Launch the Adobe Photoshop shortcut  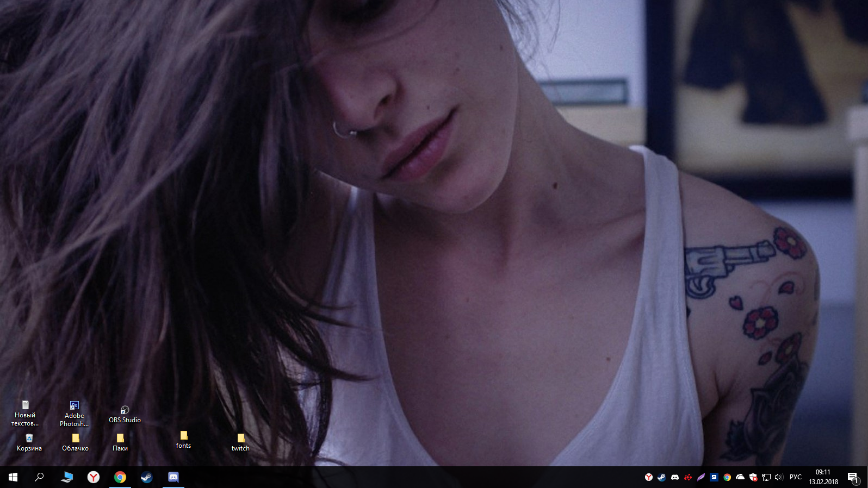click(75, 414)
